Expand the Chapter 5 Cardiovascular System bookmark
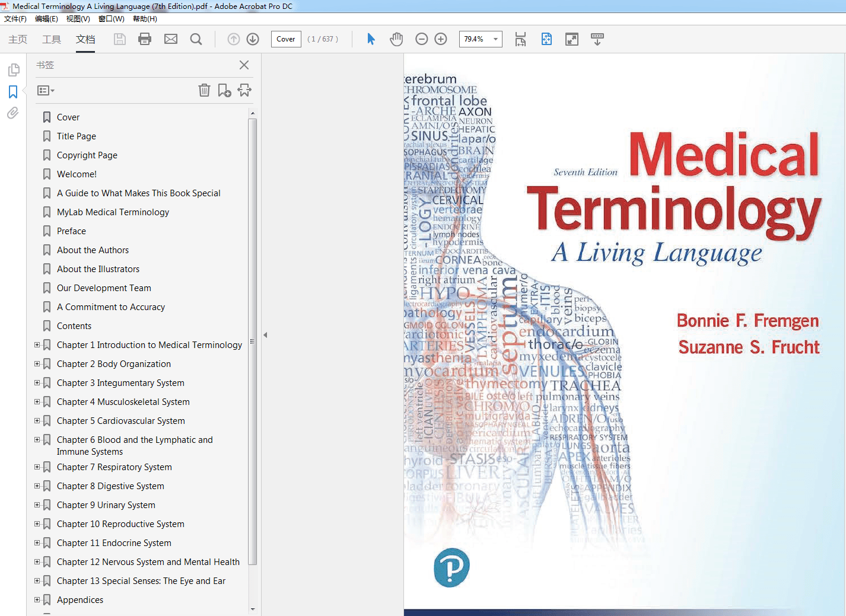 (x=37, y=420)
